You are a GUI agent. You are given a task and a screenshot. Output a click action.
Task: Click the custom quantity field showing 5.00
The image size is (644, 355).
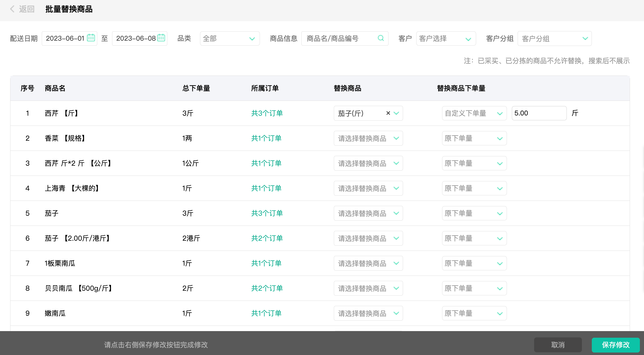(x=538, y=113)
